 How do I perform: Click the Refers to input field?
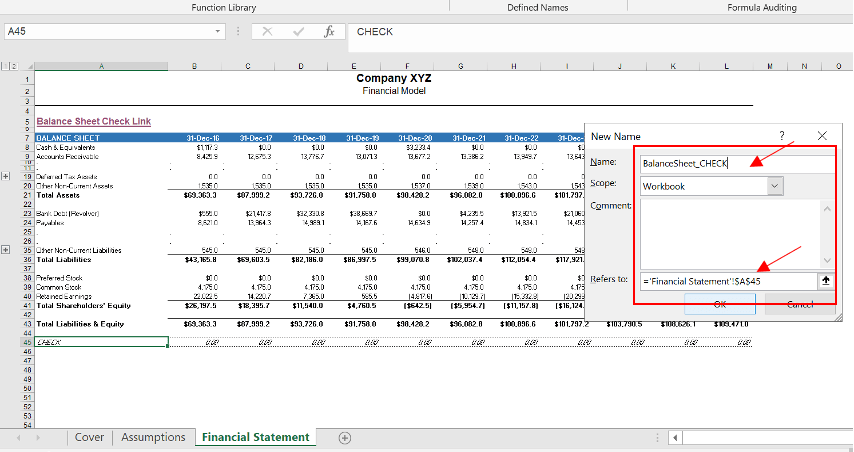click(728, 281)
